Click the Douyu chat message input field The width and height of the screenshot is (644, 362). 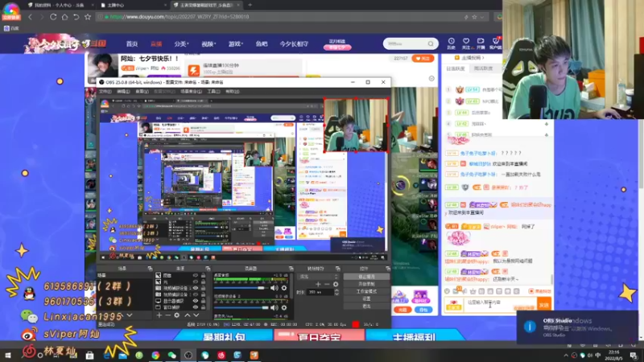500,304
